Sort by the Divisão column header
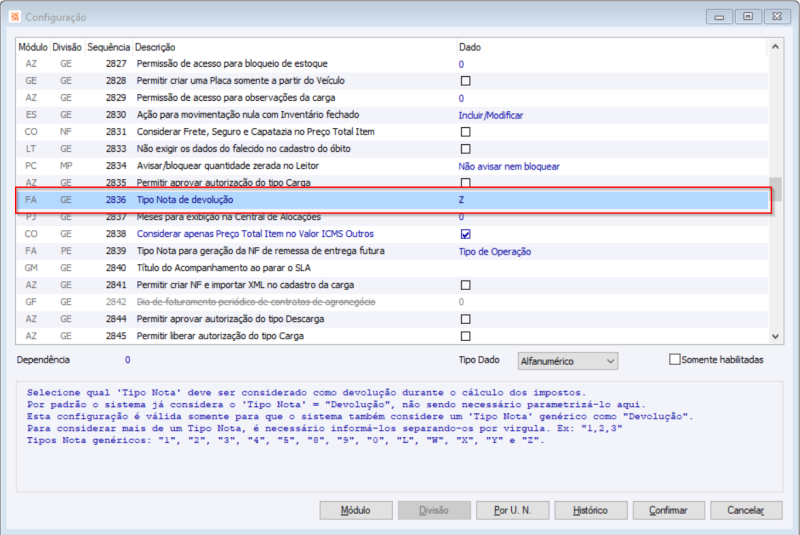800x535 pixels. [x=67, y=47]
